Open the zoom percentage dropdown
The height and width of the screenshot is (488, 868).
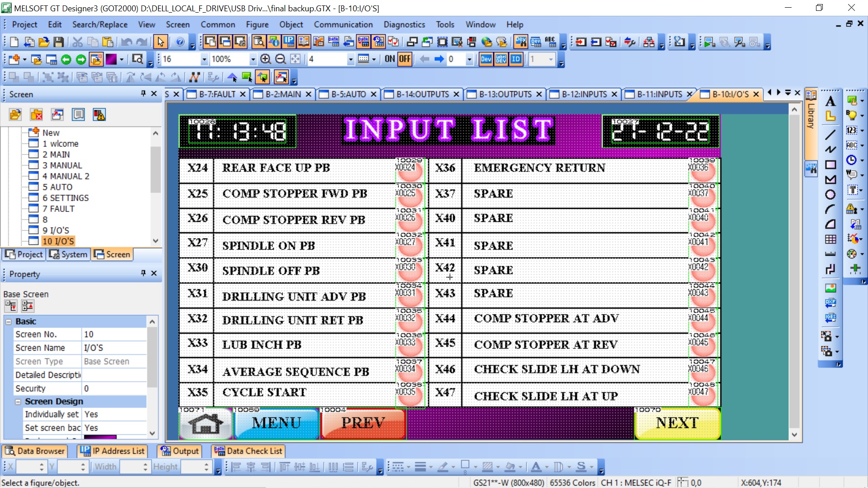tap(253, 59)
